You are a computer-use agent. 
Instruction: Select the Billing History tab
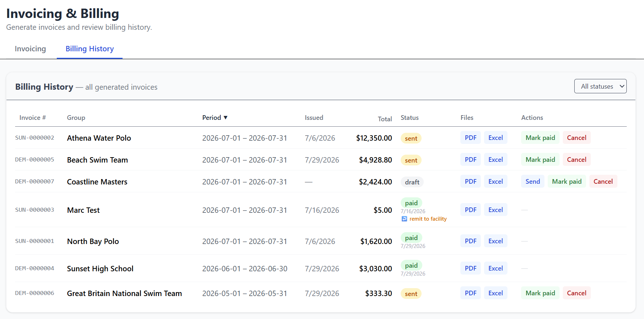pos(89,49)
